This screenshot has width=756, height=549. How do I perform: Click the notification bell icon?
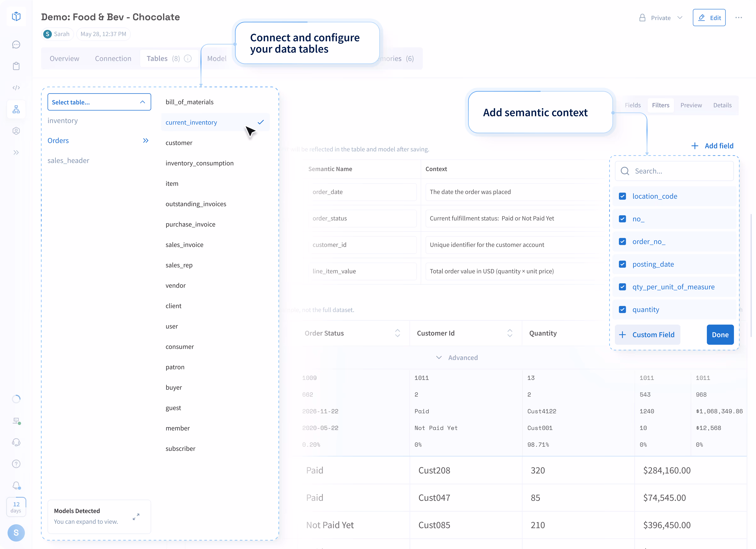(x=16, y=485)
